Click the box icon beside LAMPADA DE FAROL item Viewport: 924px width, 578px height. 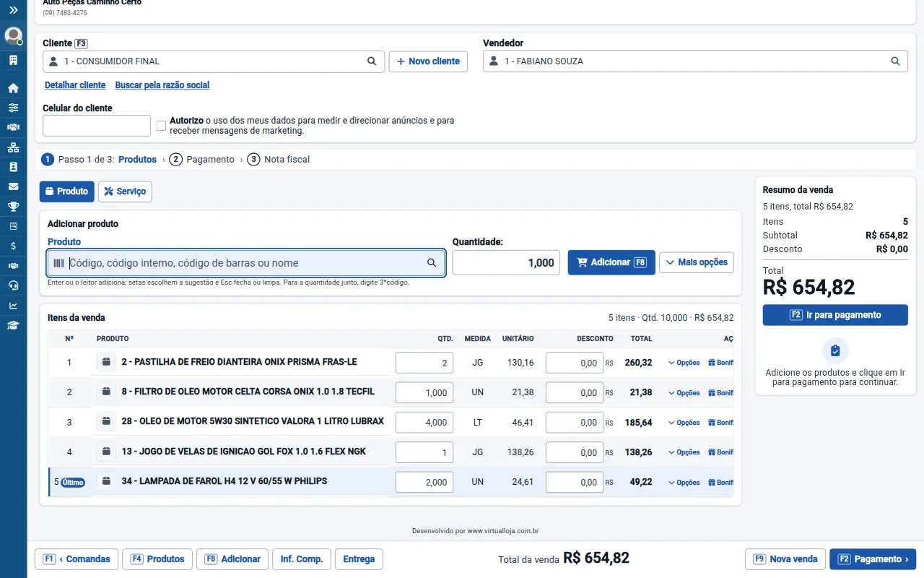pyautogui.click(x=106, y=481)
